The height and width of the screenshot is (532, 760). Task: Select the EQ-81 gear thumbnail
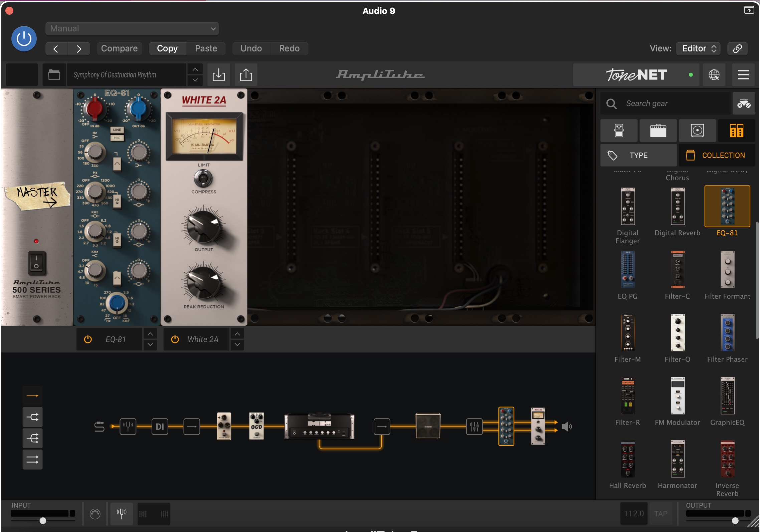pyautogui.click(x=727, y=206)
